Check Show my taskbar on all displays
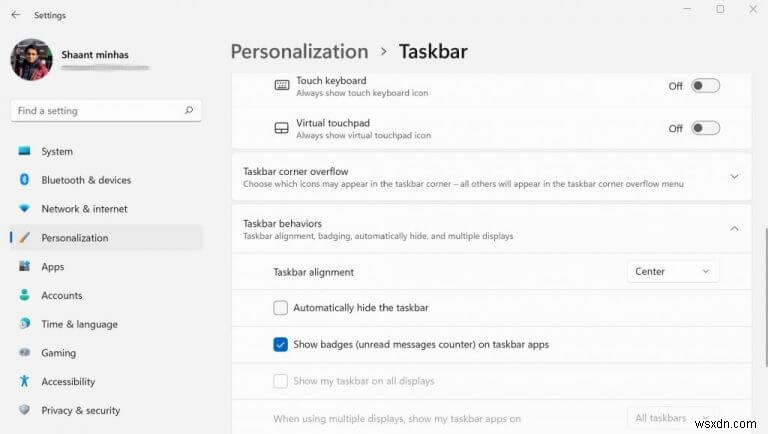This screenshot has height=434, width=768. [280, 381]
